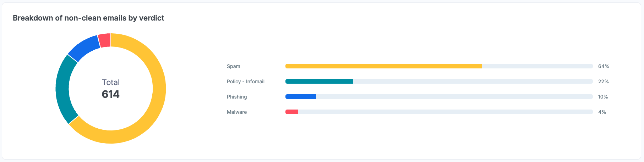Select the red Malware donut slice
Viewport: 644px width, 162px height.
click(105, 40)
